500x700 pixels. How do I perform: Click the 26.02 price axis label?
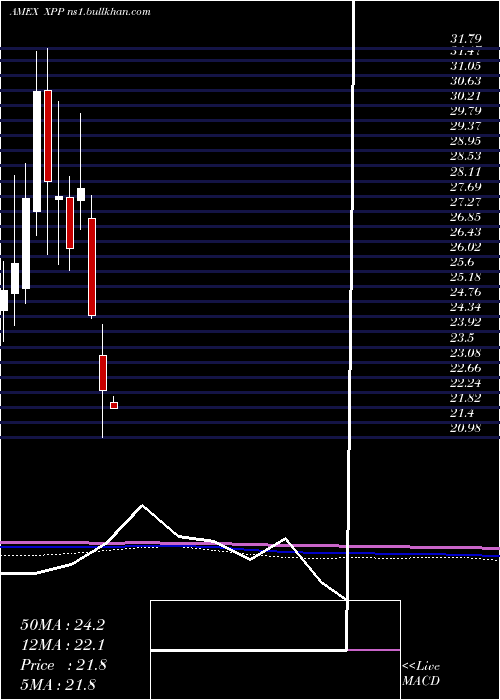465,247
